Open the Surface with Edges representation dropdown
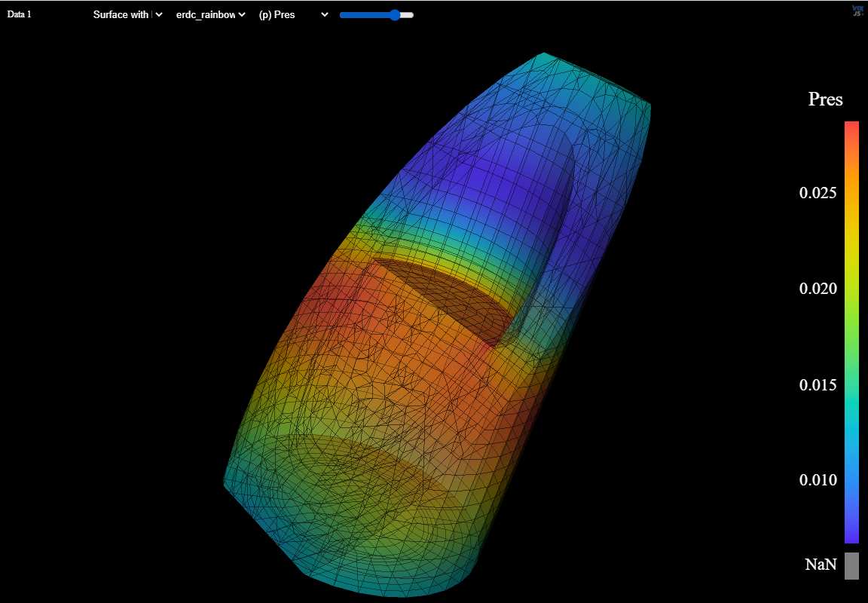The width and height of the screenshot is (868, 603). click(x=127, y=15)
